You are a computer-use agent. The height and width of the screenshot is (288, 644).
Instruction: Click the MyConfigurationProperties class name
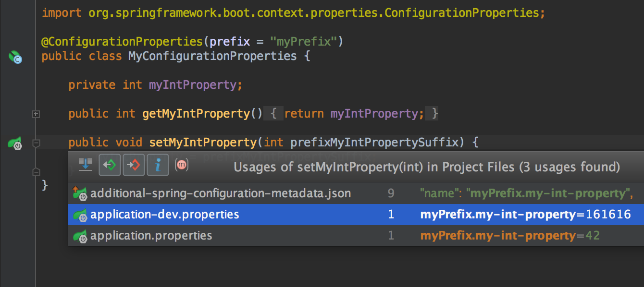tap(212, 56)
